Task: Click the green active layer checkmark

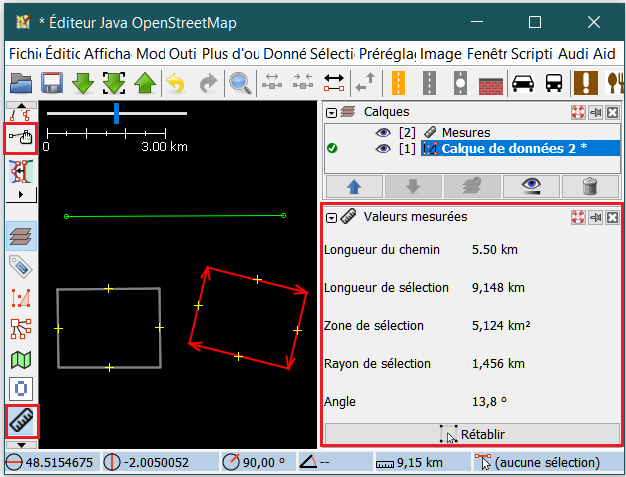Action: point(332,148)
